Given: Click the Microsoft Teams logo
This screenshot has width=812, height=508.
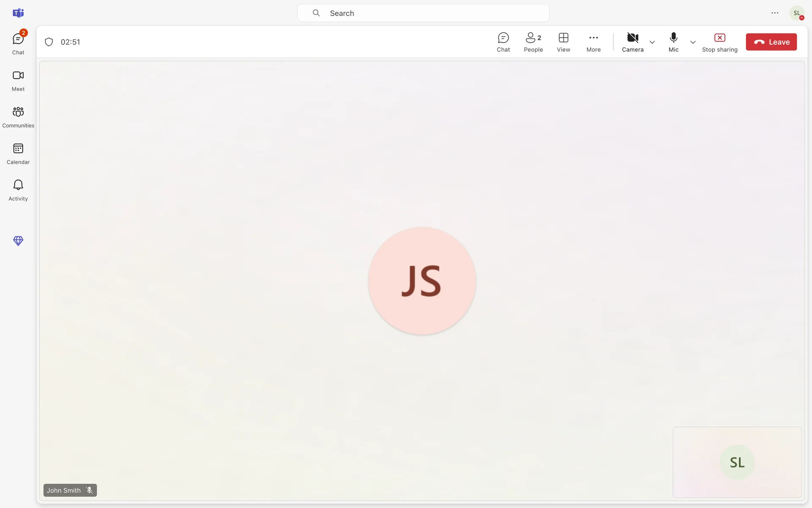Looking at the screenshot, I should (18, 13).
